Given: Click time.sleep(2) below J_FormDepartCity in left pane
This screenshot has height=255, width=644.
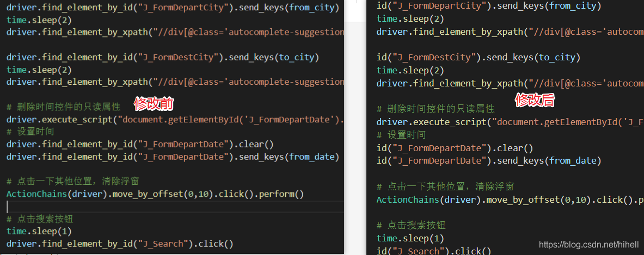Looking at the screenshot, I should pyautogui.click(x=39, y=20).
